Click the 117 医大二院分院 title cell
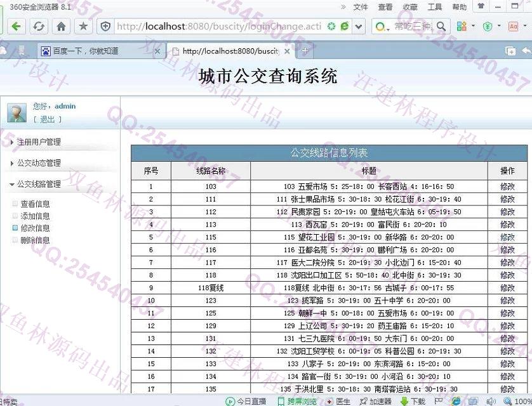 pos(369,262)
